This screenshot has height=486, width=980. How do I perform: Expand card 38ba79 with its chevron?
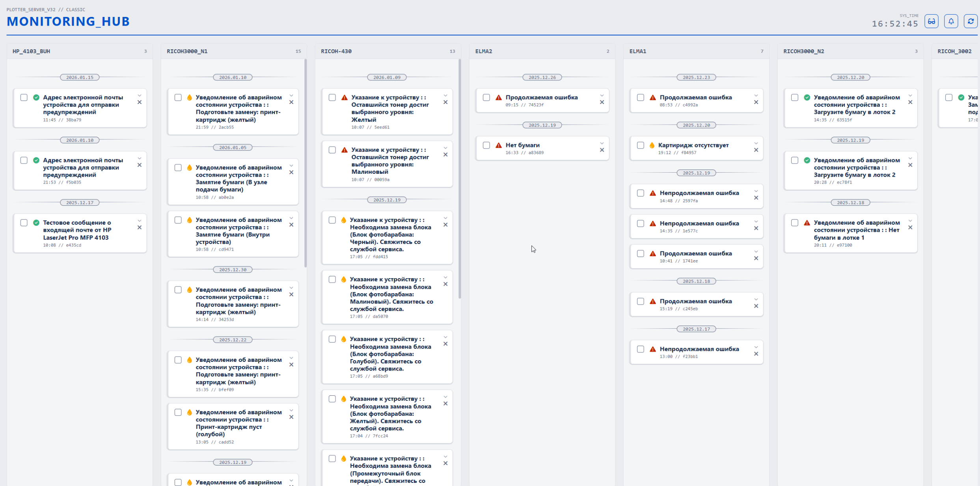click(140, 95)
